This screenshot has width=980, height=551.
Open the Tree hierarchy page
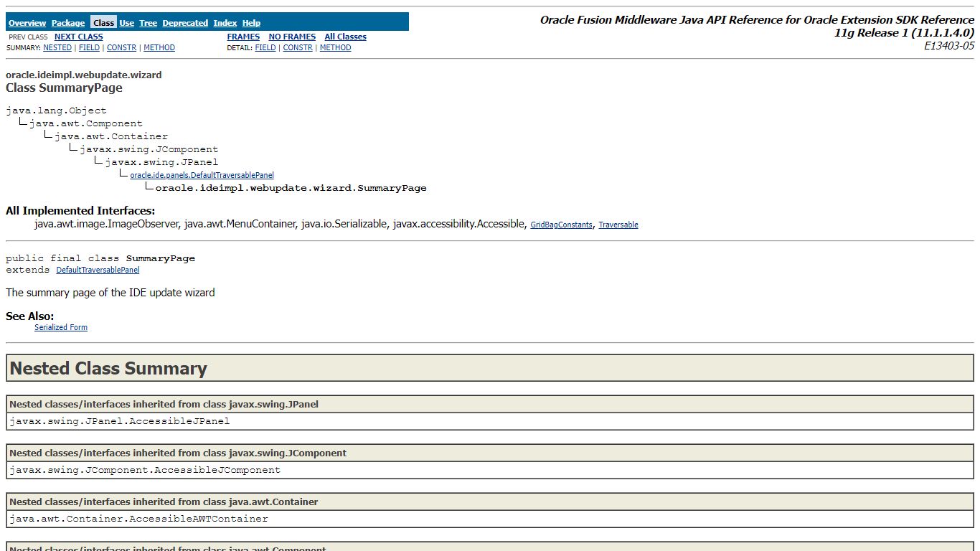coord(148,23)
